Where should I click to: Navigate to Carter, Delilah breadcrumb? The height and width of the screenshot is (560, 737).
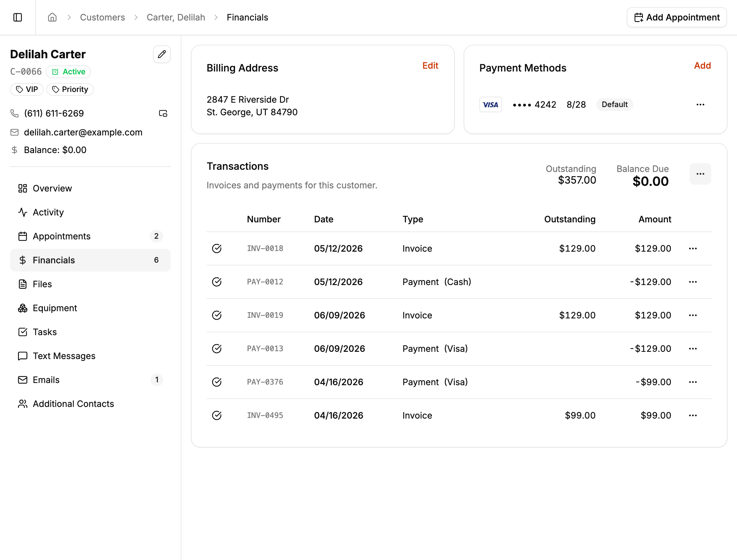click(x=176, y=17)
